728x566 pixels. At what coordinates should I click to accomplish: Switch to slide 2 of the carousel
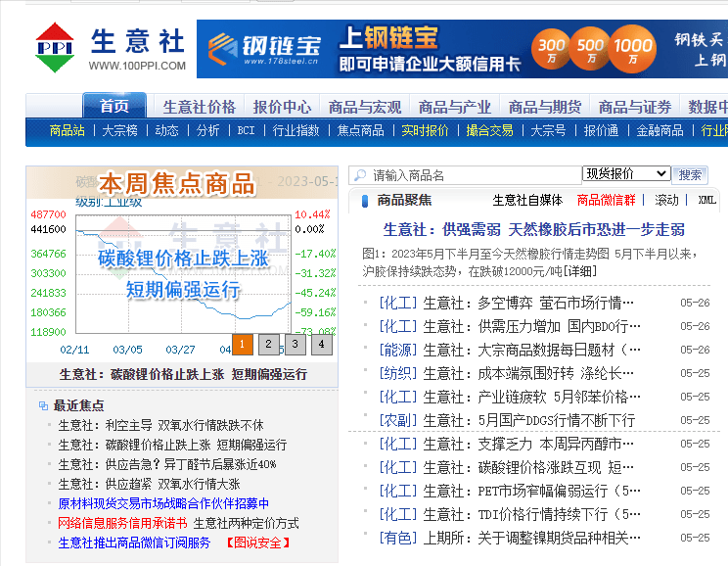point(268,344)
